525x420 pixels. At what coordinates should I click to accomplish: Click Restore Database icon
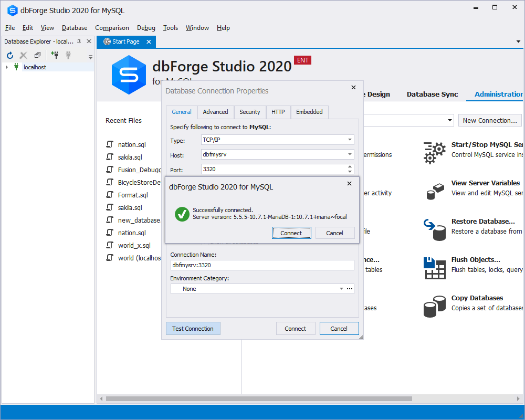[435, 229]
